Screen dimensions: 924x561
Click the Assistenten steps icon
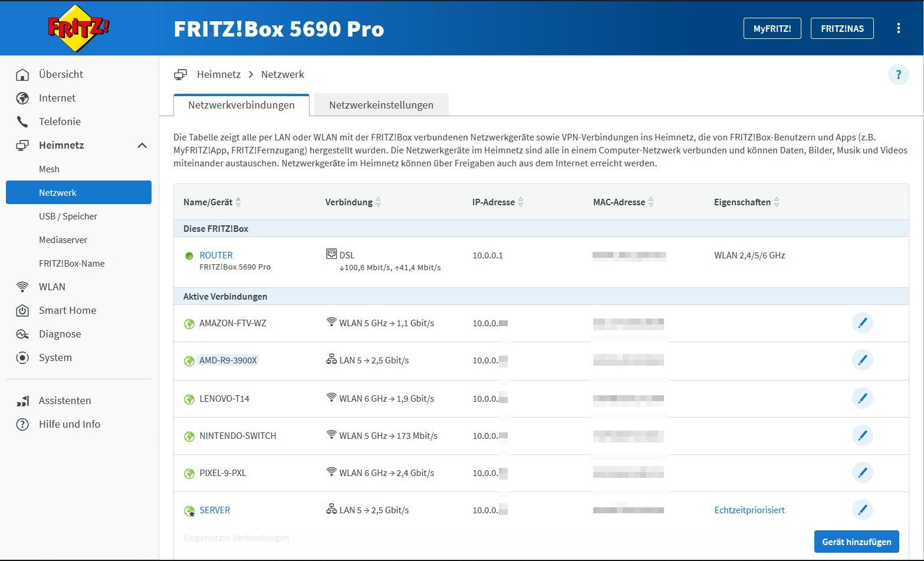coord(22,401)
